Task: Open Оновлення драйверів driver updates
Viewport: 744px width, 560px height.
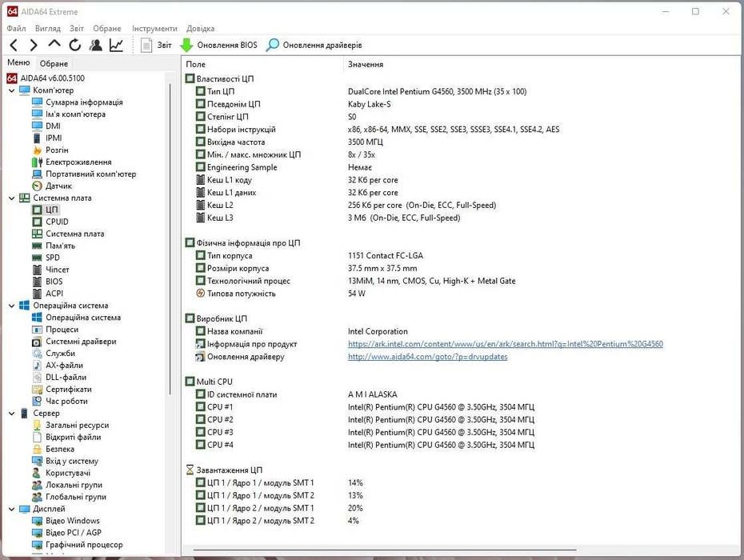Action: click(314, 45)
